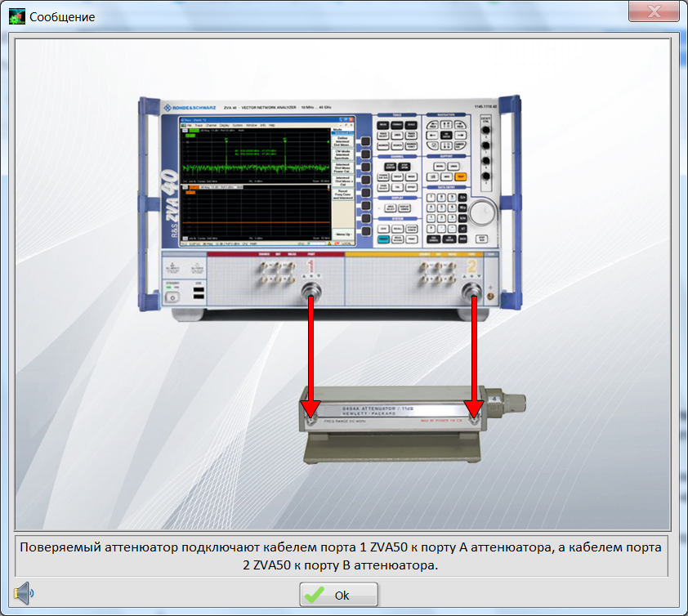The width and height of the screenshot is (688, 616).
Task: Click the green PRESET key on analyzer
Action: pos(383,239)
